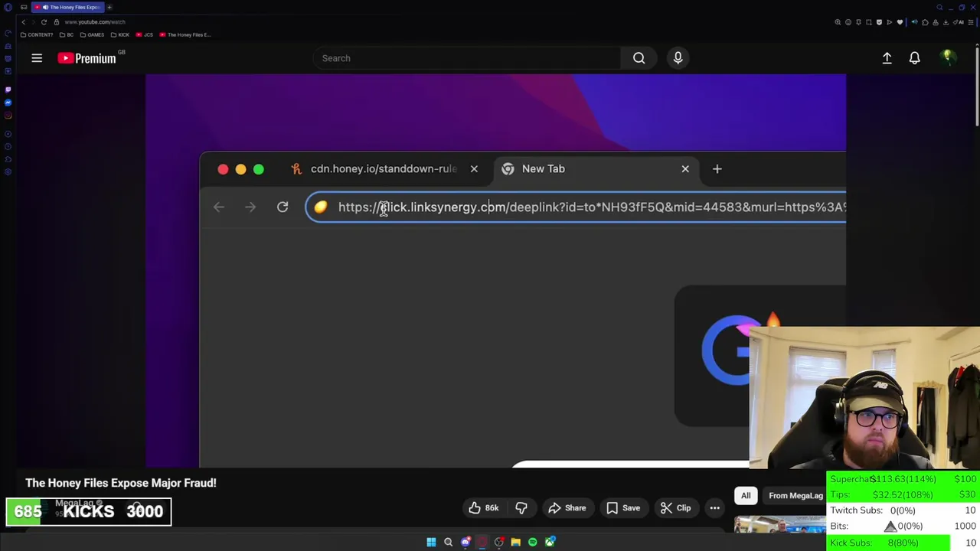Click the video page scrollbar

(x=977, y=88)
